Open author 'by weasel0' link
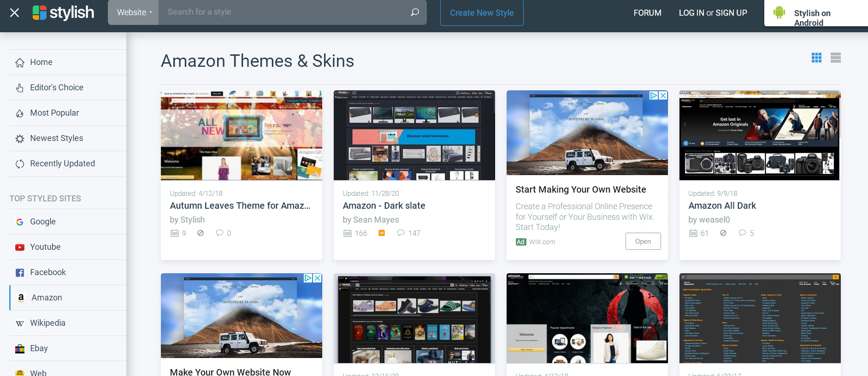 coord(709,220)
